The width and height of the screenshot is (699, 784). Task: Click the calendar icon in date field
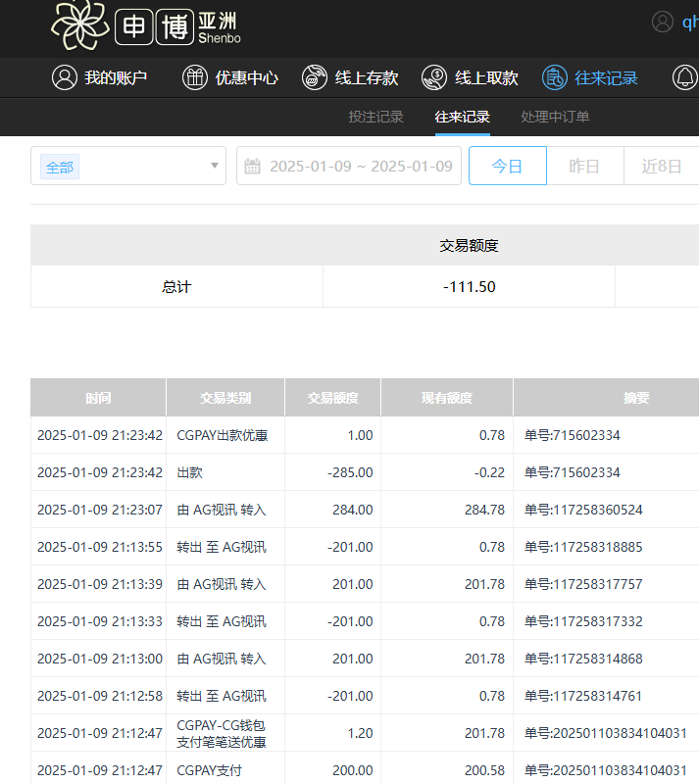coord(253,167)
